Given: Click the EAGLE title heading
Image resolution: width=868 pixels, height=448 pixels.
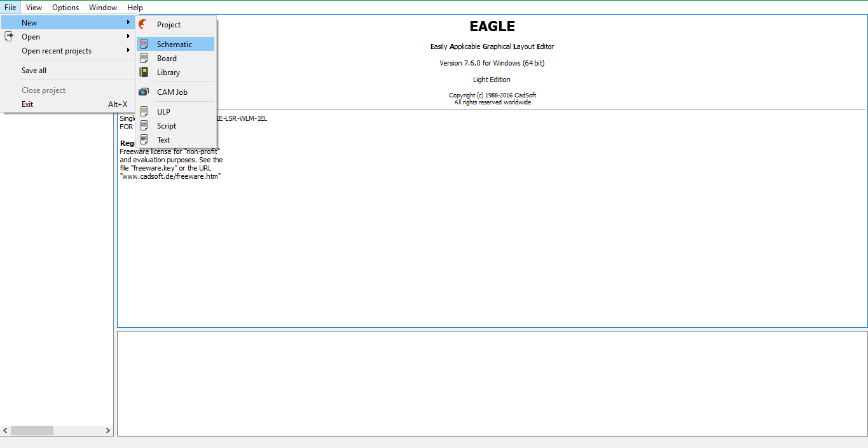Looking at the screenshot, I should (x=492, y=27).
